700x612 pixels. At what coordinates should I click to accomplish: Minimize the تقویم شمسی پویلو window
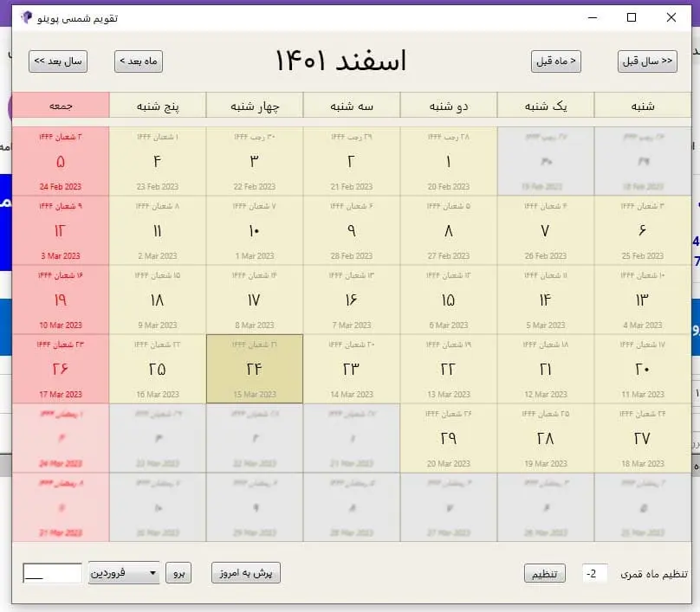click(593, 18)
